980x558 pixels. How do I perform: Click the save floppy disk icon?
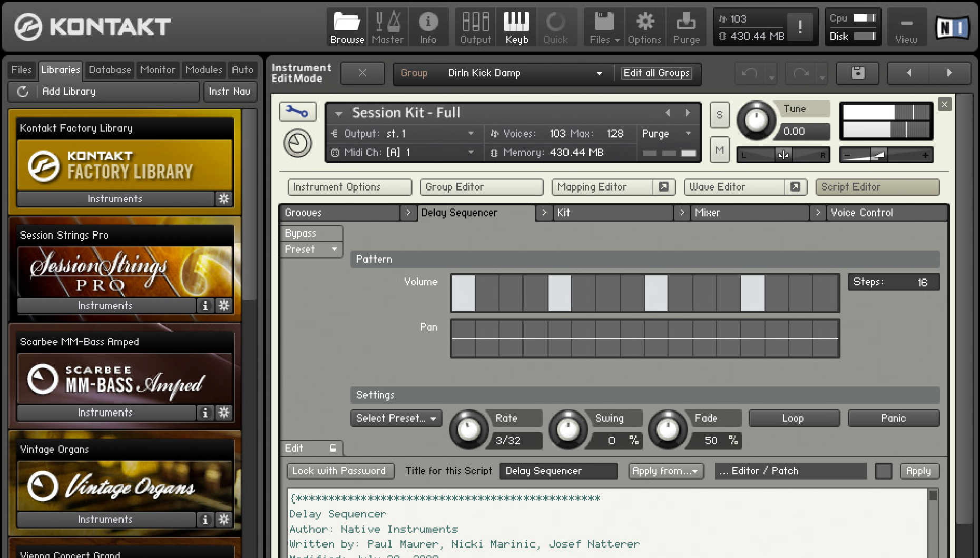[x=858, y=73]
